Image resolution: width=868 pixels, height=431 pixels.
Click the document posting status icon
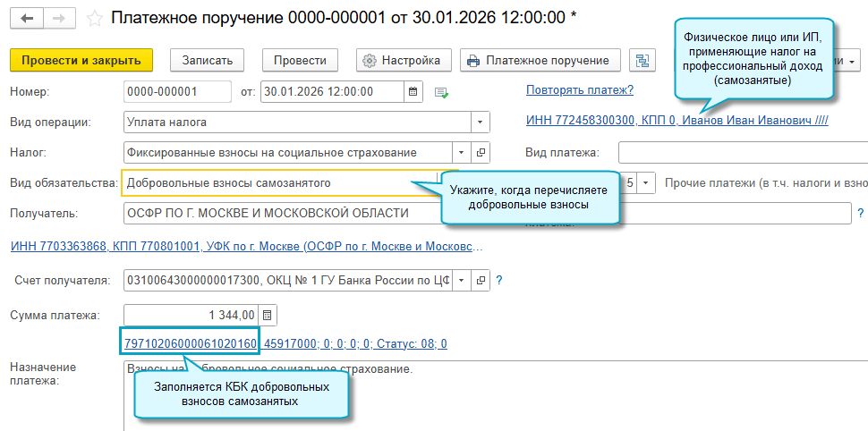[x=440, y=91]
